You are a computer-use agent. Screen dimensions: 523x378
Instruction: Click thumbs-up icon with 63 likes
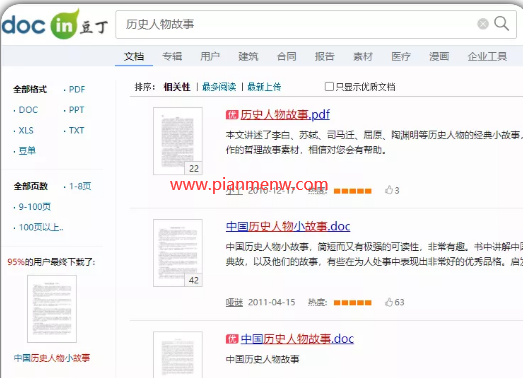click(x=389, y=302)
